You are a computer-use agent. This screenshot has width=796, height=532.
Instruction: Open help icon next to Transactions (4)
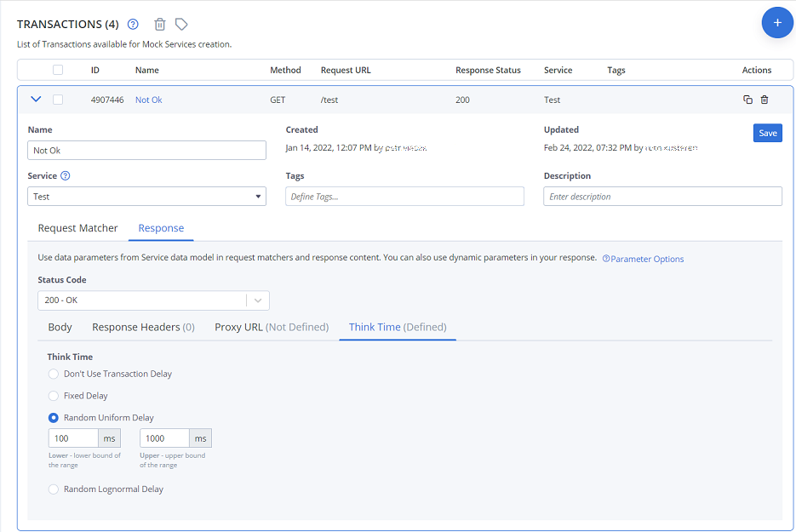point(133,24)
